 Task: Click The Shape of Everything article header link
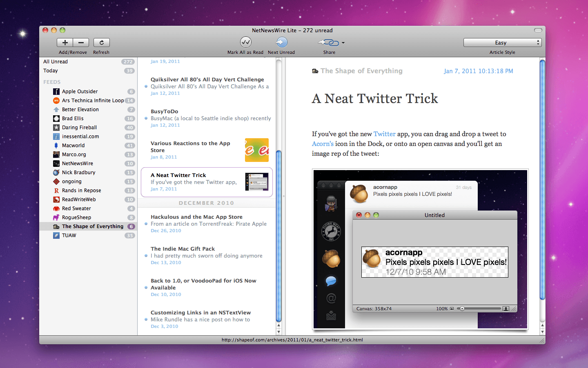361,71
